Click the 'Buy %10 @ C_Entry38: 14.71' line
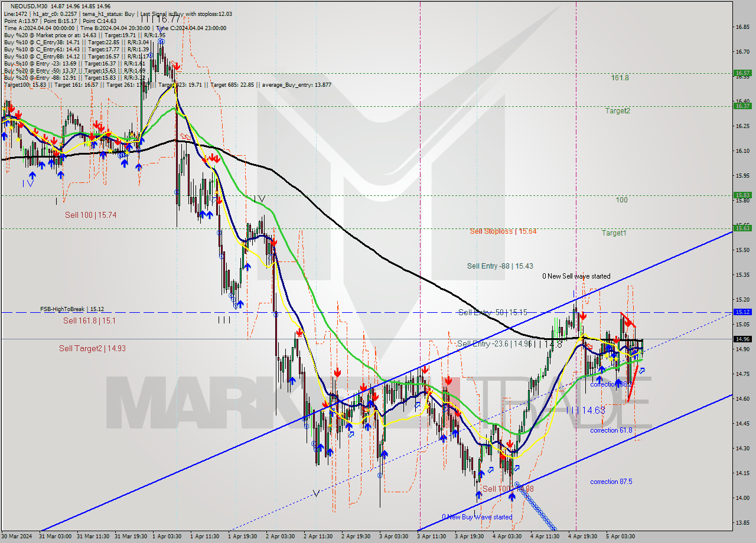756x543 pixels. (x=76, y=42)
